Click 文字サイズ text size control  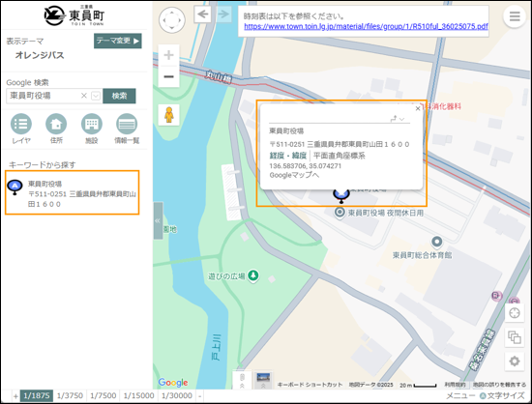pyautogui.click(x=502, y=395)
